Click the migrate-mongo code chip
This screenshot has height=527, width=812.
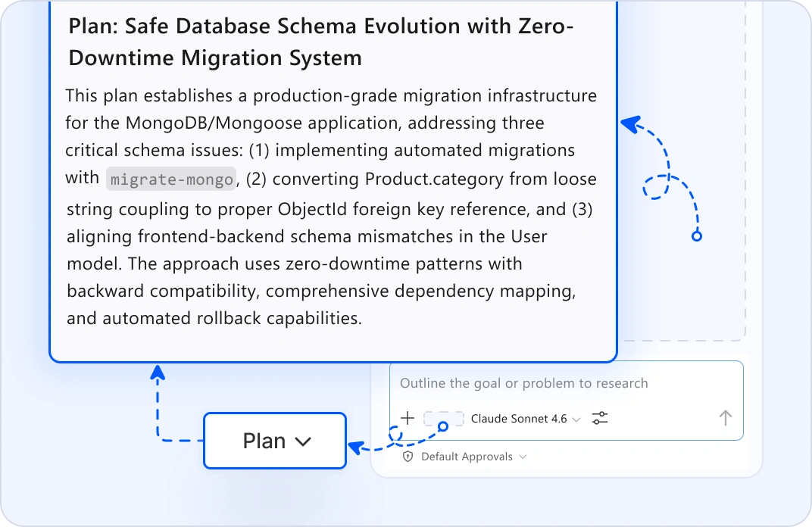[x=171, y=179]
